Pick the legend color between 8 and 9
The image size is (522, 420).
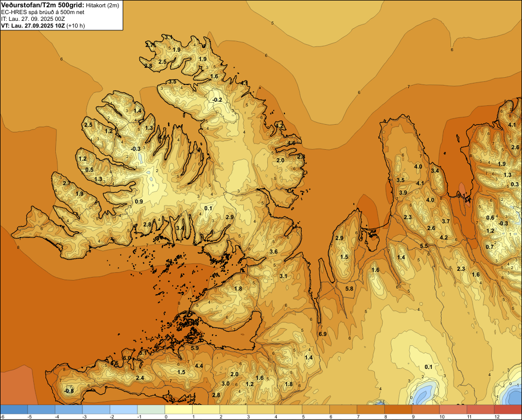pyautogui.click(x=398, y=410)
